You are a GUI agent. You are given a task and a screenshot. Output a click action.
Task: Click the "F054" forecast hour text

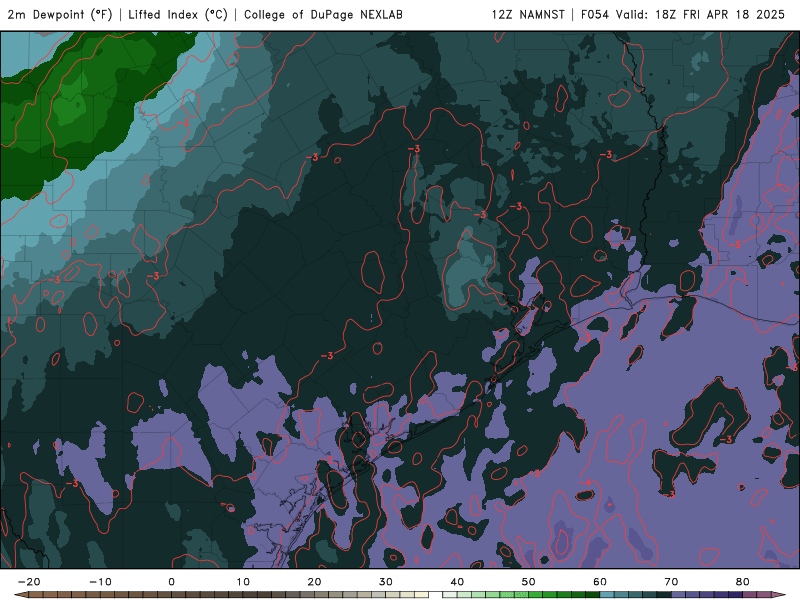point(595,14)
